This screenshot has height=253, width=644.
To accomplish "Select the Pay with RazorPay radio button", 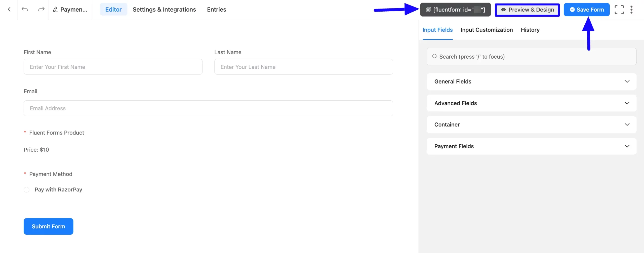I will click(x=26, y=189).
